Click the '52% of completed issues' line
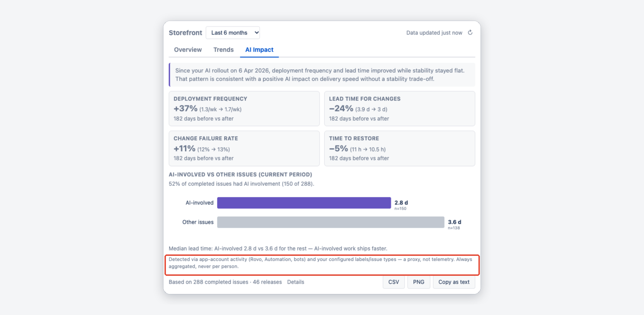The height and width of the screenshot is (315, 644). [x=241, y=184]
